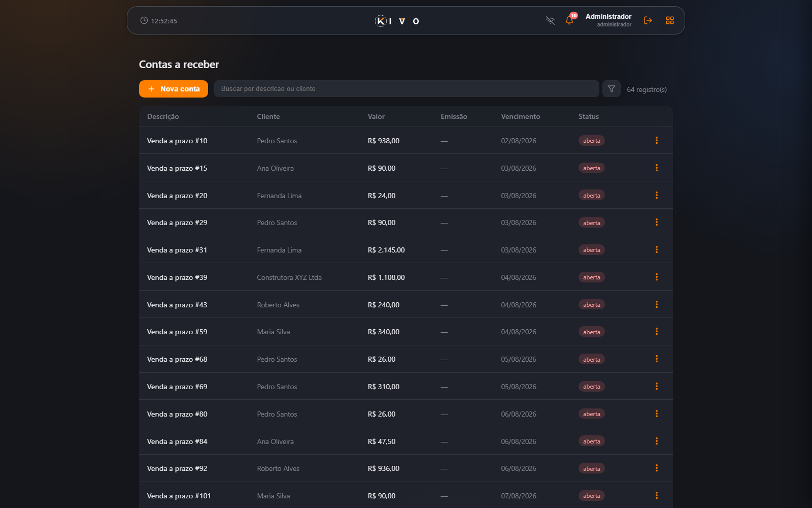Sort by the Valor column header
Screen dimensions: 812x508
376,116
